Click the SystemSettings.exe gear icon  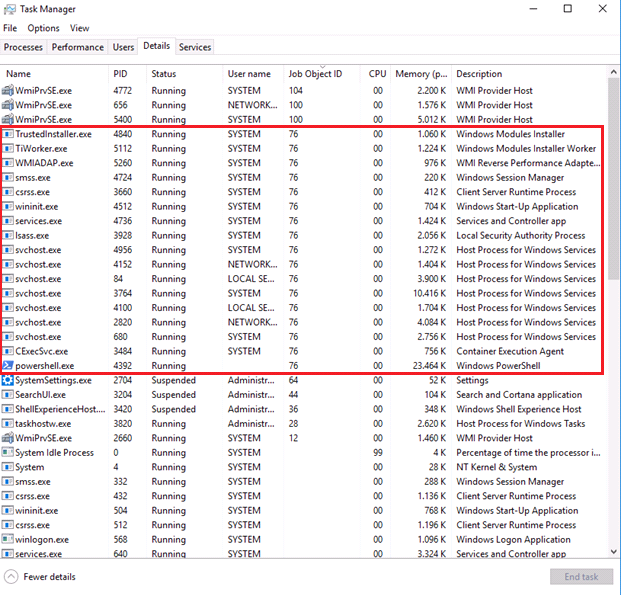click(8, 381)
